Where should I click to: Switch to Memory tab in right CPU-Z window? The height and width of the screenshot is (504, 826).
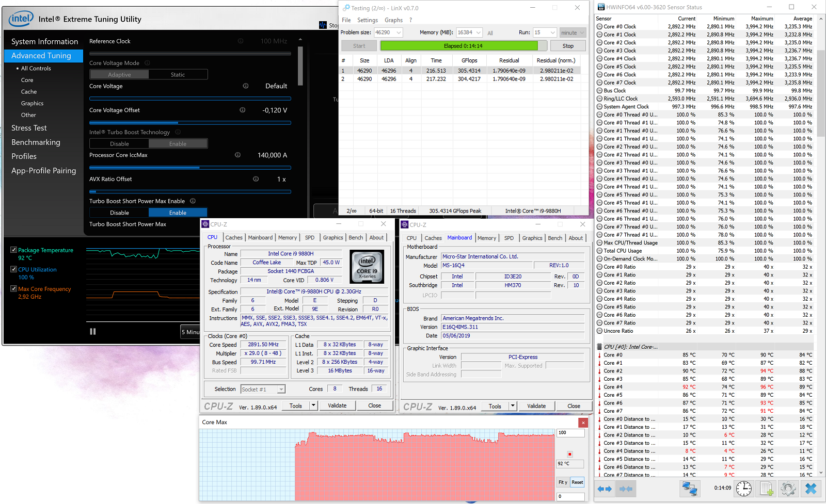[x=487, y=238]
